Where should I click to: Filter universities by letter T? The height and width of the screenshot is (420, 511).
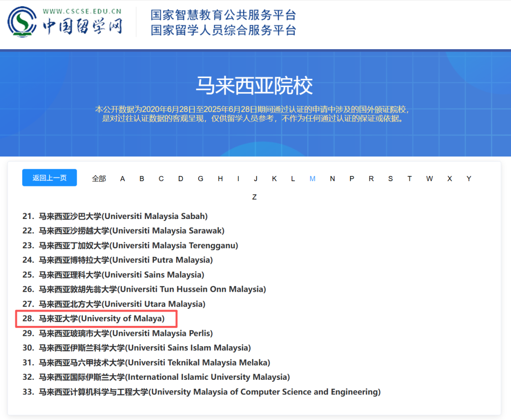[x=409, y=179]
